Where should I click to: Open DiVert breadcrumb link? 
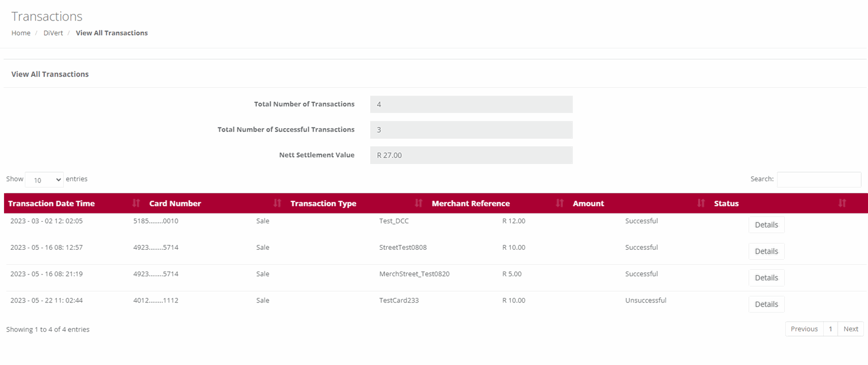click(x=53, y=33)
